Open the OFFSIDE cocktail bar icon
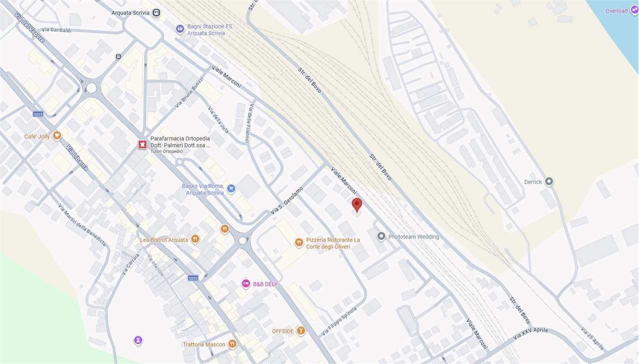 pyautogui.click(x=301, y=331)
